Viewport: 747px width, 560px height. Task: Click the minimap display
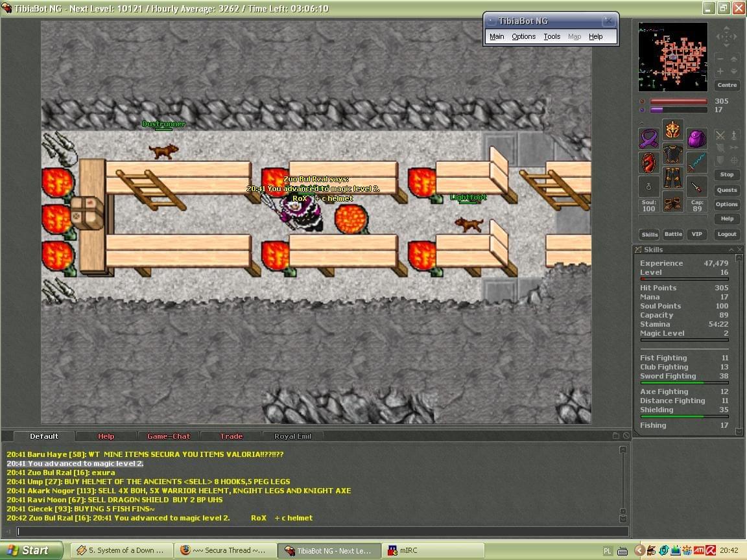click(x=672, y=56)
